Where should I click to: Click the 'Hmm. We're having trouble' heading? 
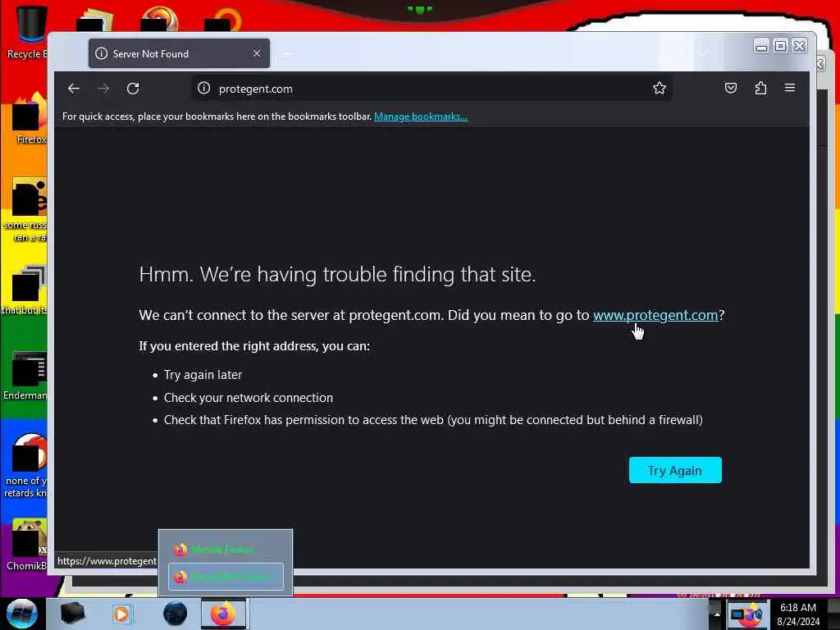coord(337,274)
